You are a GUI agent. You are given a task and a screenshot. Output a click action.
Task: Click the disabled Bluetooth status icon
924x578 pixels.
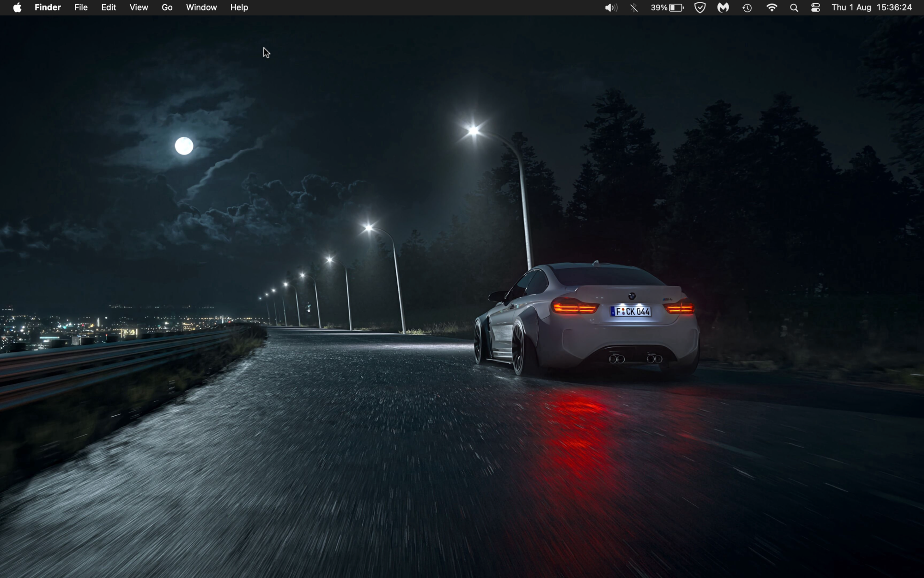tap(634, 7)
